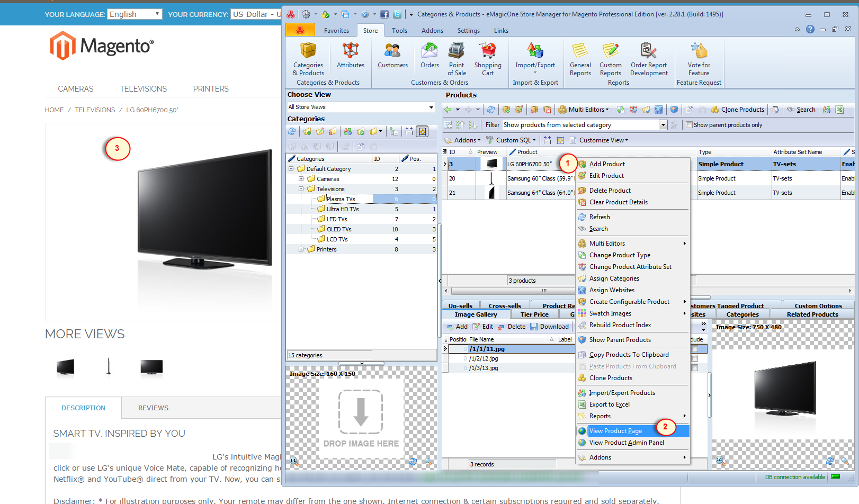Open Import/Export ribbon icon
Image resolution: width=859 pixels, height=504 pixels.
pos(535,58)
